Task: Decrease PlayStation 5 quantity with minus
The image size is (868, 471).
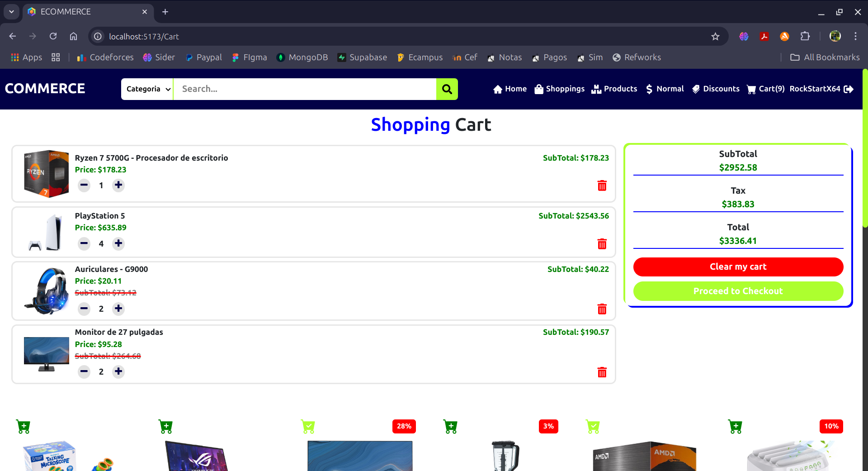Action: pos(84,243)
